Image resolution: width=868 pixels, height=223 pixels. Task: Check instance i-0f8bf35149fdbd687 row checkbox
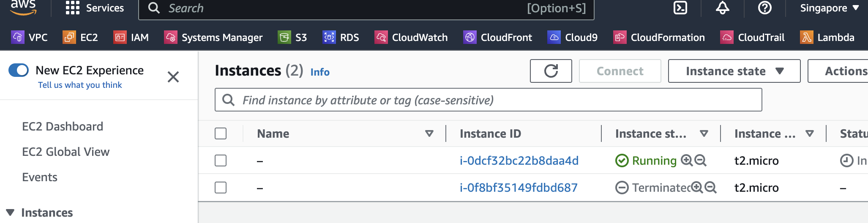(x=221, y=188)
